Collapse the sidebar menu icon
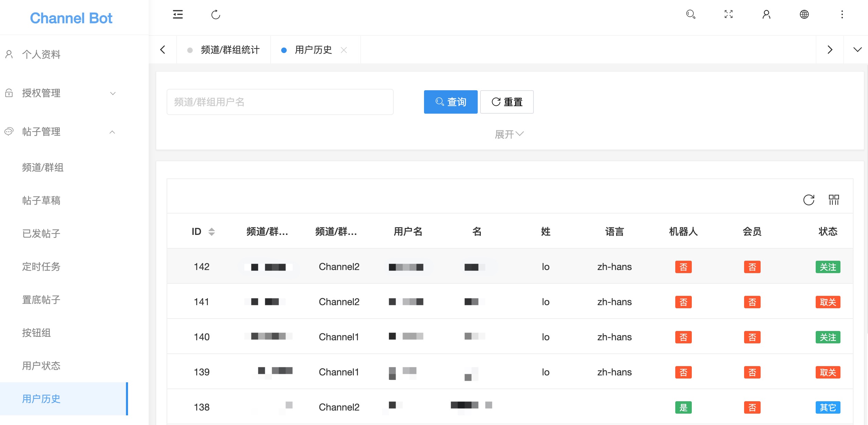868x425 pixels. pyautogui.click(x=178, y=14)
